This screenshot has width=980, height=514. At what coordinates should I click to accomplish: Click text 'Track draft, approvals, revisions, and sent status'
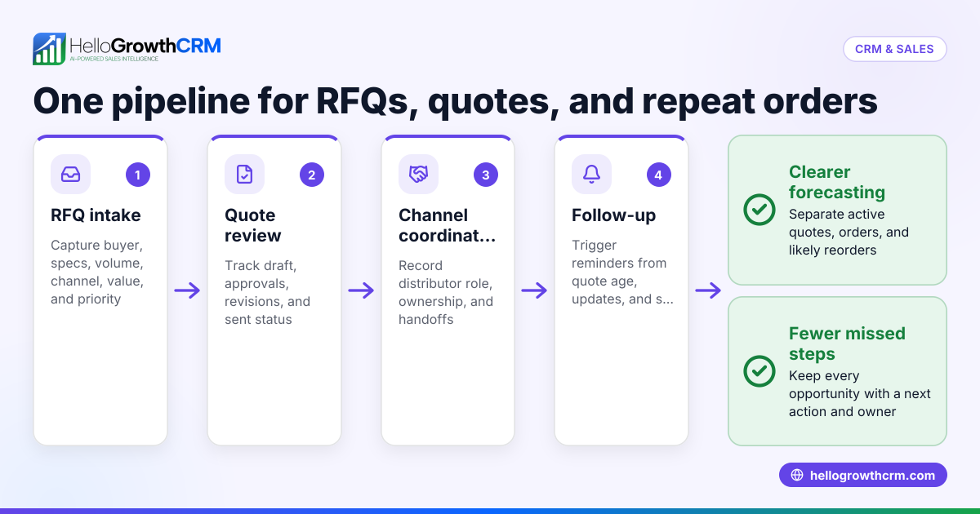point(267,292)
